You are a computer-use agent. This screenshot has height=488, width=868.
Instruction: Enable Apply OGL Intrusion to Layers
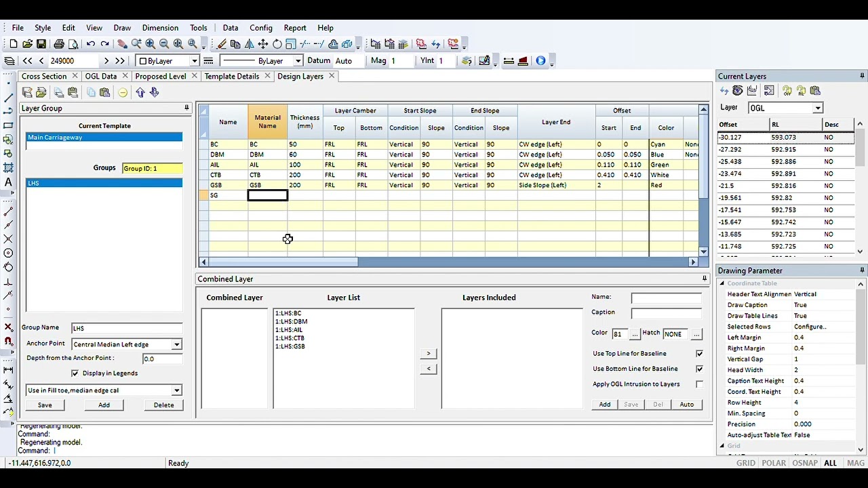click(699, 384)
